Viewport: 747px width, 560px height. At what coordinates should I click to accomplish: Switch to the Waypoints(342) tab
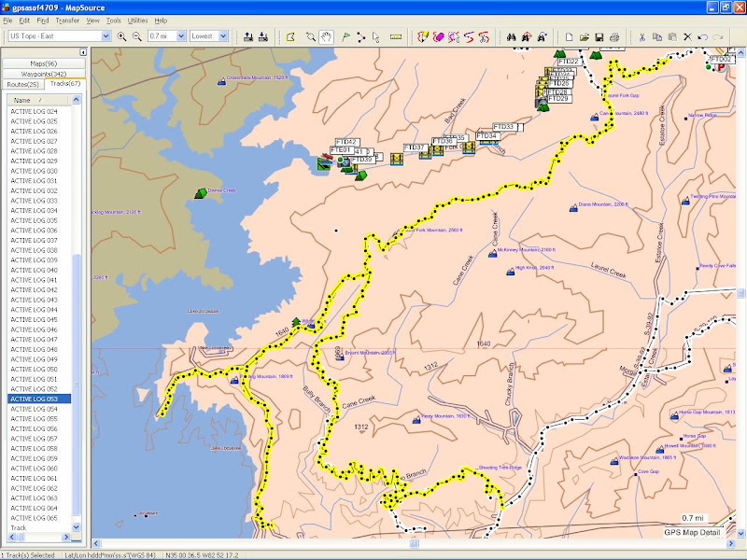43,74
